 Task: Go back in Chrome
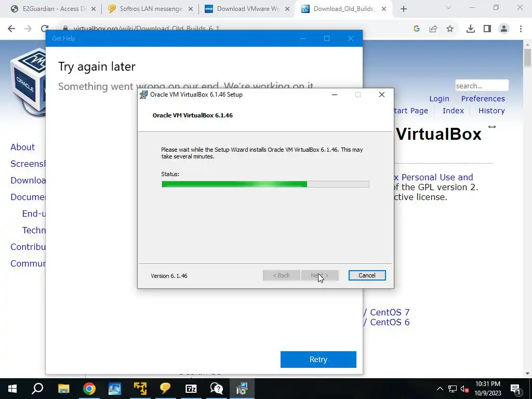(x=11, y=29)
